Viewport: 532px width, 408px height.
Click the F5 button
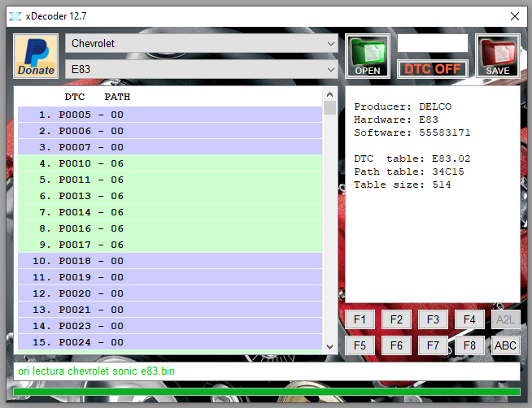click(360, 345)
